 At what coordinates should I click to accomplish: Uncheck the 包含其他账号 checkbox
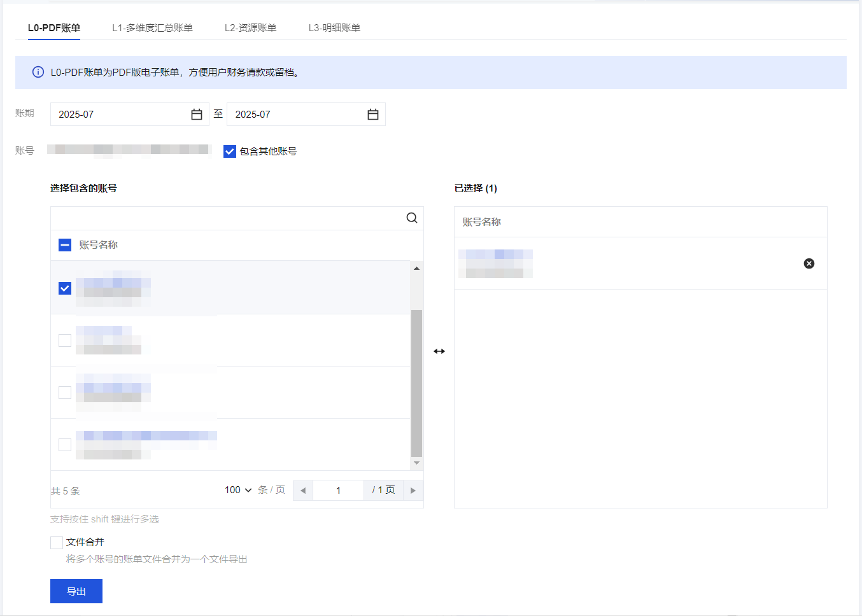[230, 151]
